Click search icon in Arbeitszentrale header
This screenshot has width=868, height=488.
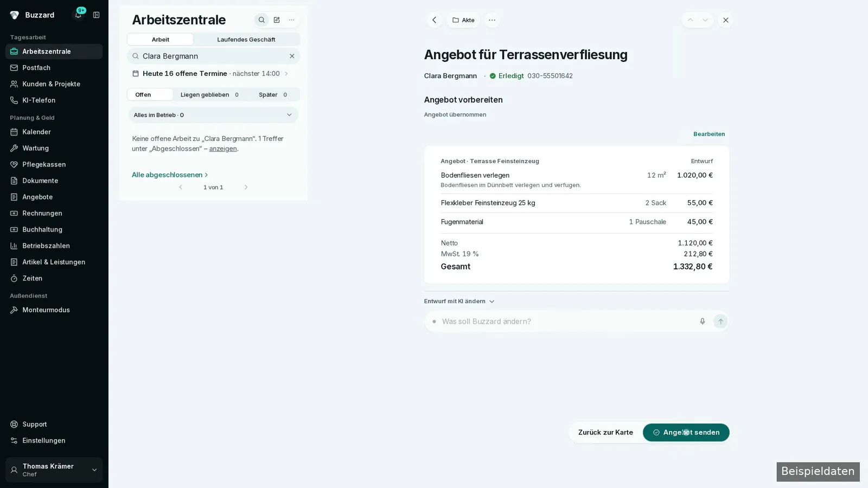click(x=261, y=20)
